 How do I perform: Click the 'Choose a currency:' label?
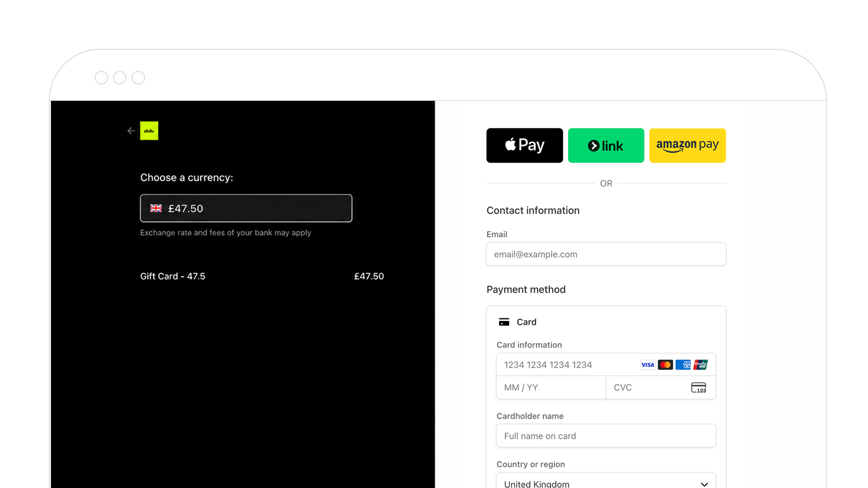(x=187, y=178)
